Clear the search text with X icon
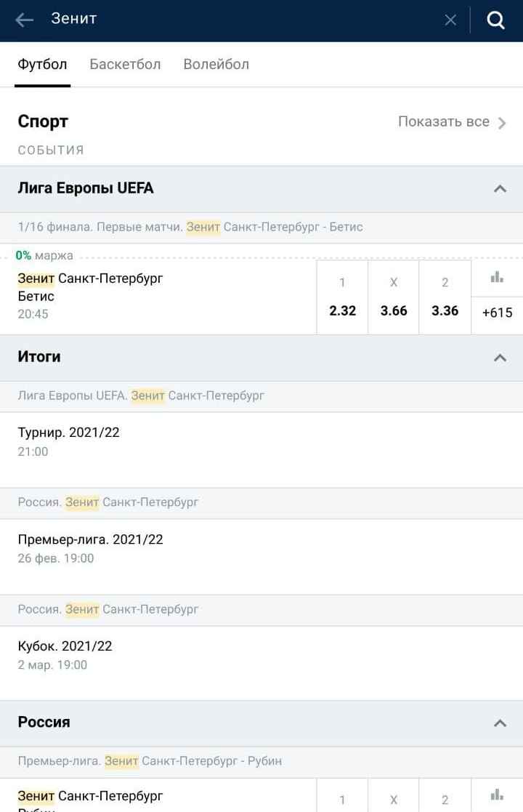This screenshot has width=523, height=812. pos(450,20)
